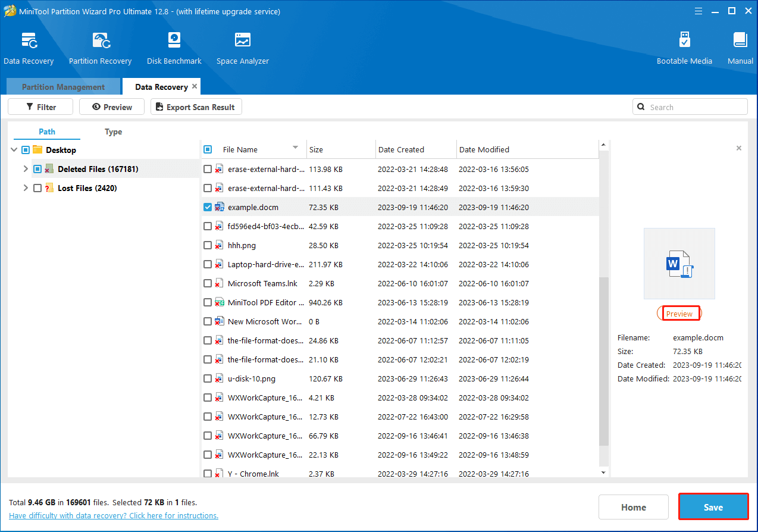The width and height of the screenshot is (758, 532).
Task: Click the file list scroll up arrow
Action: tap(604, 145)
